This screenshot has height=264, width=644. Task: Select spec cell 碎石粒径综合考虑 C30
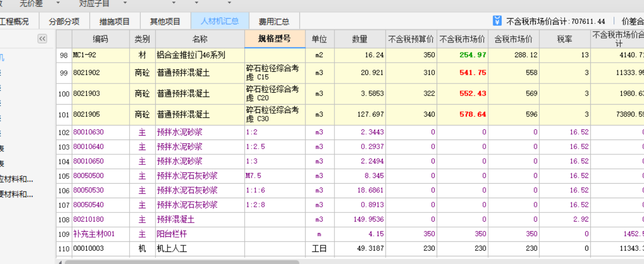coord(275,114)
